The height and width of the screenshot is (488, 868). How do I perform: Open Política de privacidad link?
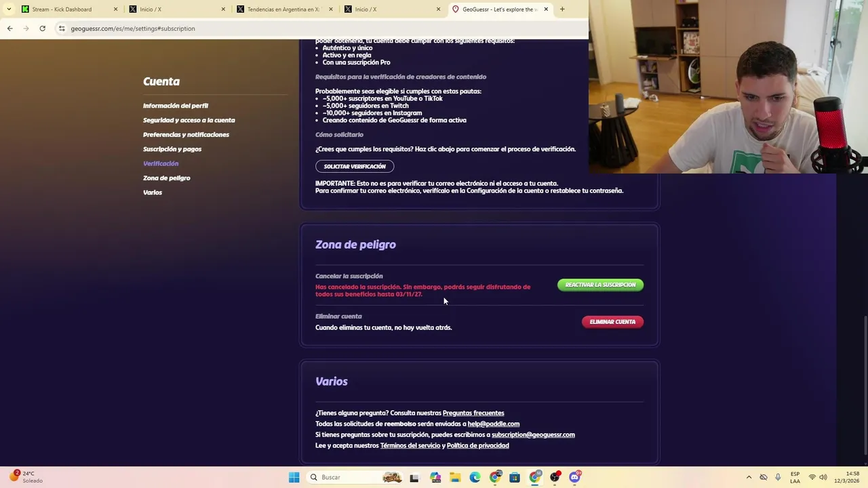(x=478, y=445)
